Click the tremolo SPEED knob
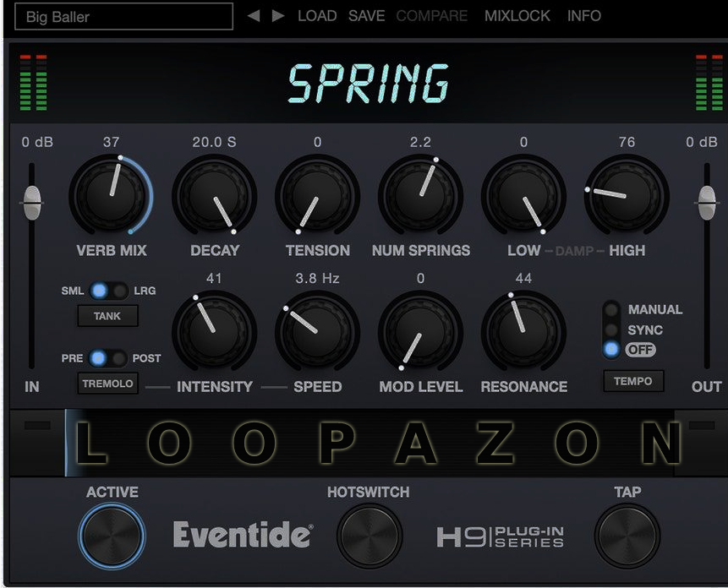 coord(318,331)
